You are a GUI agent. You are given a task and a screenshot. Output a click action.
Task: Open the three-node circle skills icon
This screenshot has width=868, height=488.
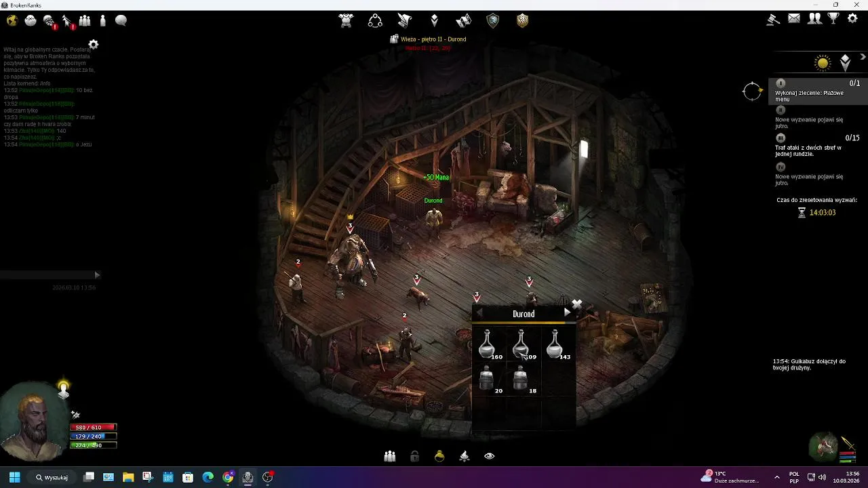375,20
